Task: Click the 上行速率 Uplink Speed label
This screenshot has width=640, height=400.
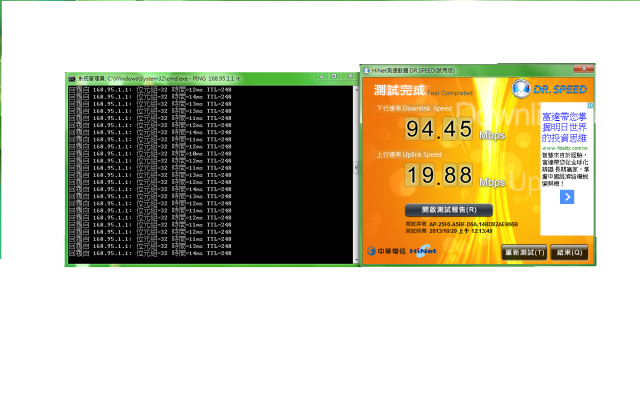Action: pyautogui.click(x=409, y=155)
